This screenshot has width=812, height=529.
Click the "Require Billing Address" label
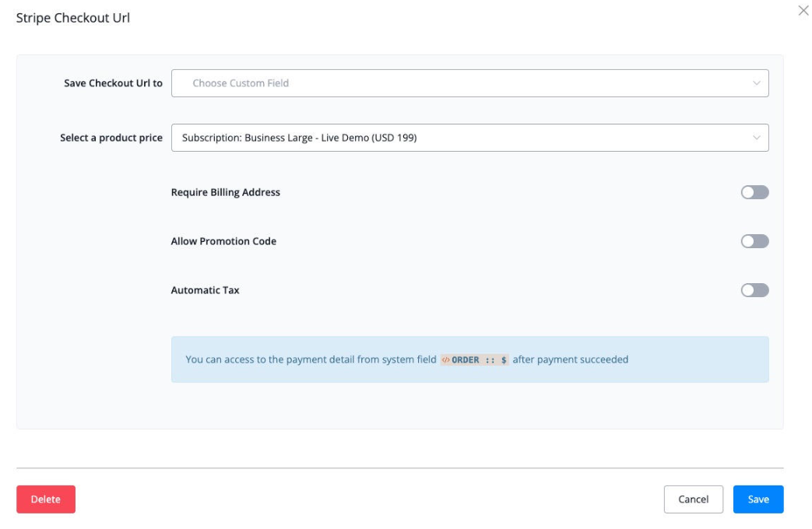pyautogui.click(x=225, y=192)
